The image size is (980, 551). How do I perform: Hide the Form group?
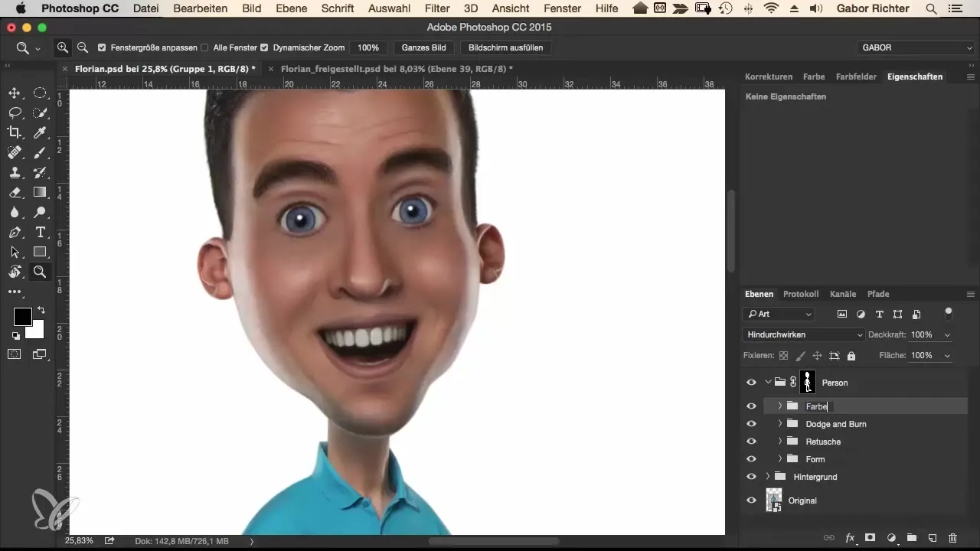coord(751,459)
